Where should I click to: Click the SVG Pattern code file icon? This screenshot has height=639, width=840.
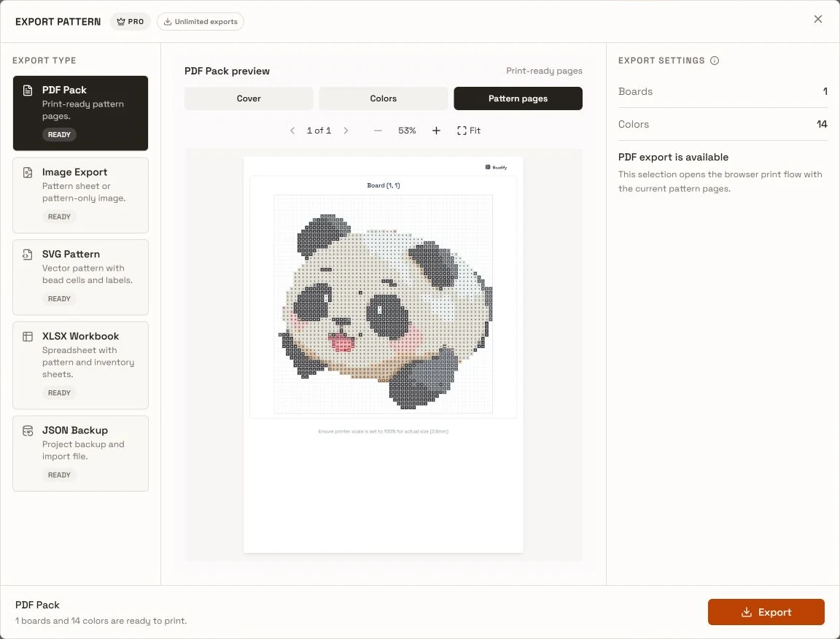(x=28, y=254)
